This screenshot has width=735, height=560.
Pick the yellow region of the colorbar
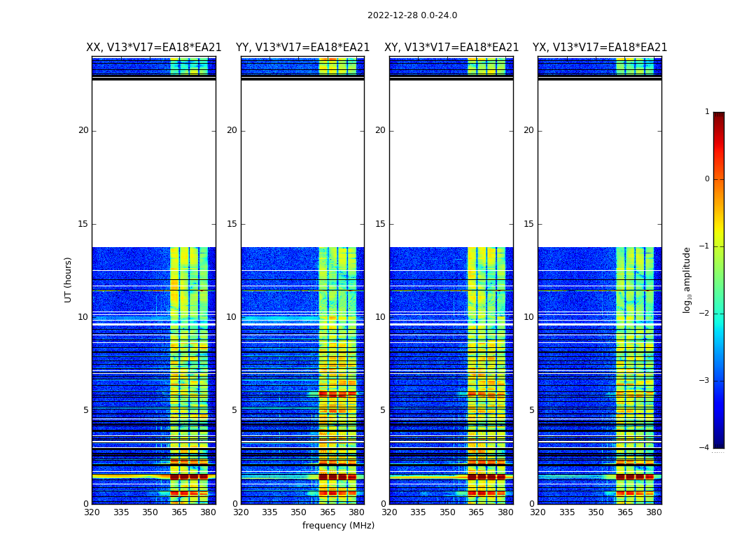tap(718, 231)
